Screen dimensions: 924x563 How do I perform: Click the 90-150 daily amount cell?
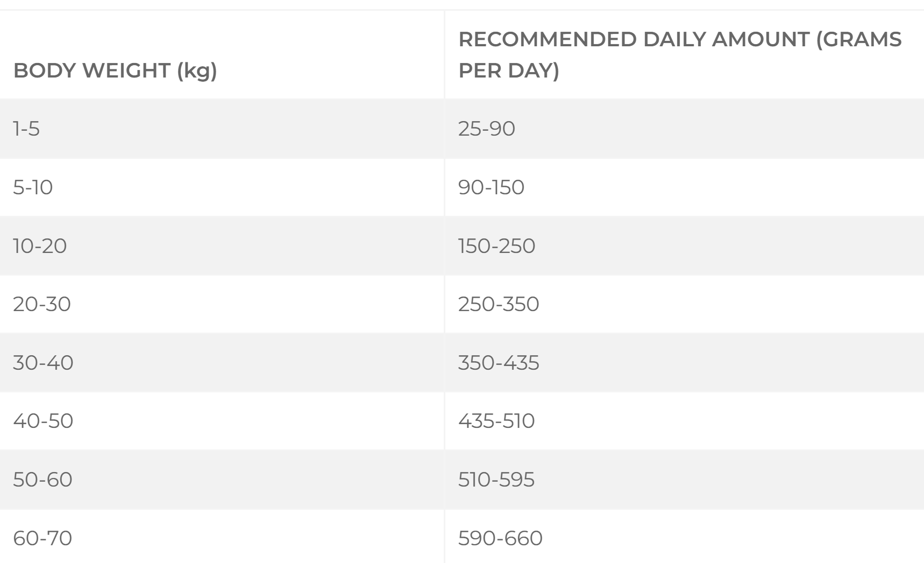(491, 187)
